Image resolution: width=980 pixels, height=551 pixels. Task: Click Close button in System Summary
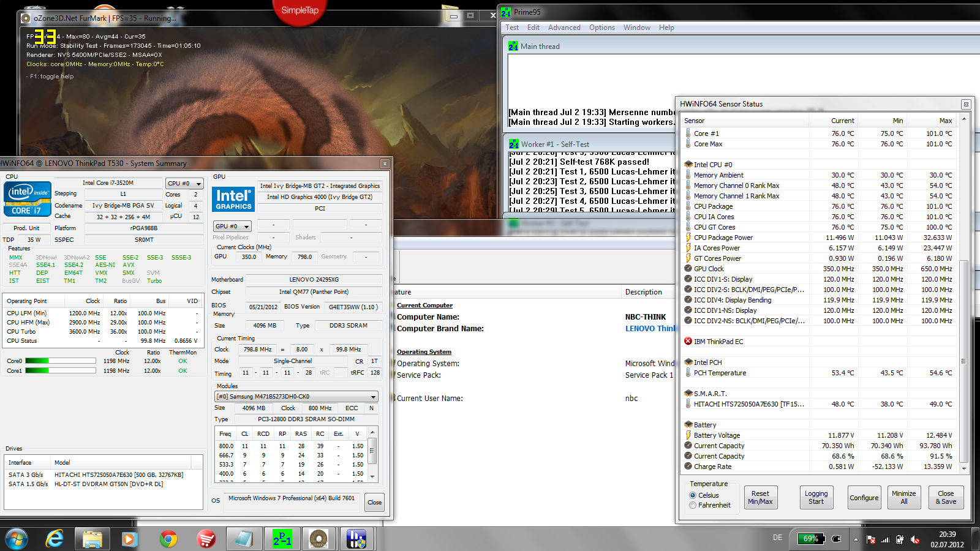point(374,503)
